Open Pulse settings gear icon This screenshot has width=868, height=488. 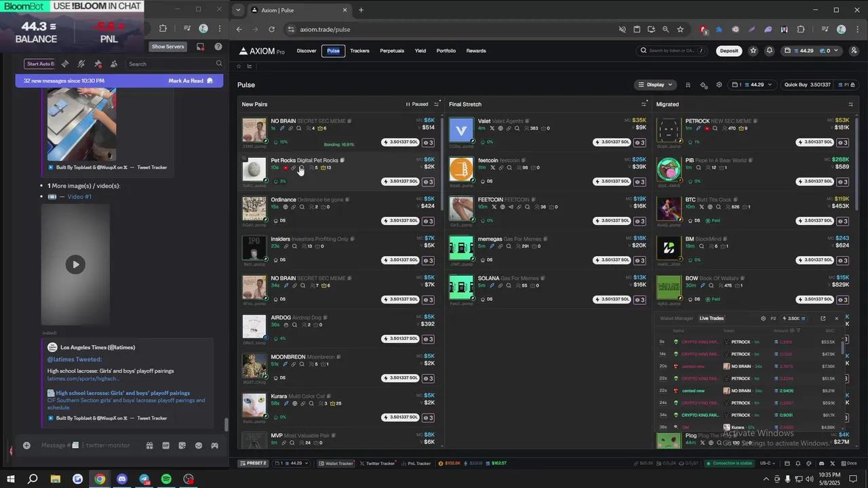coord(719,85)
